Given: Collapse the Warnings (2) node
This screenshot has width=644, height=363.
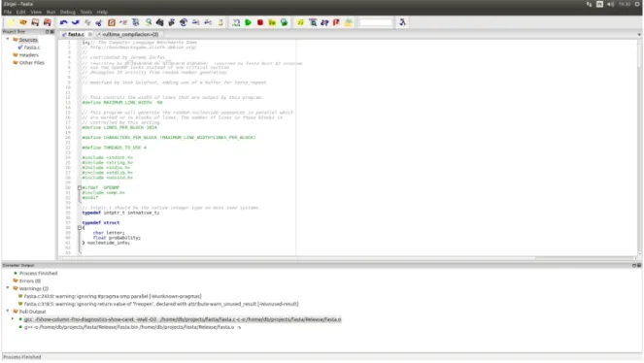Looking at the screenshot, I should [8, 288].
